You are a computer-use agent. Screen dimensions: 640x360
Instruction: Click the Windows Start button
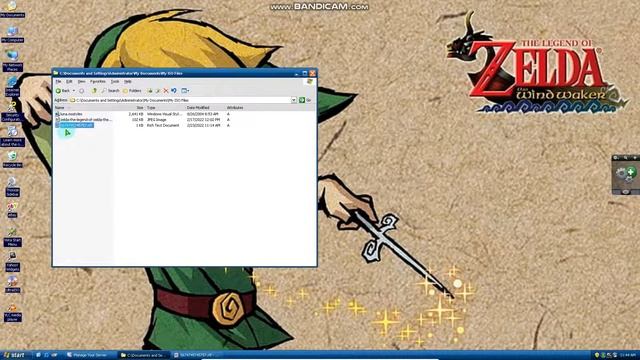14,355
